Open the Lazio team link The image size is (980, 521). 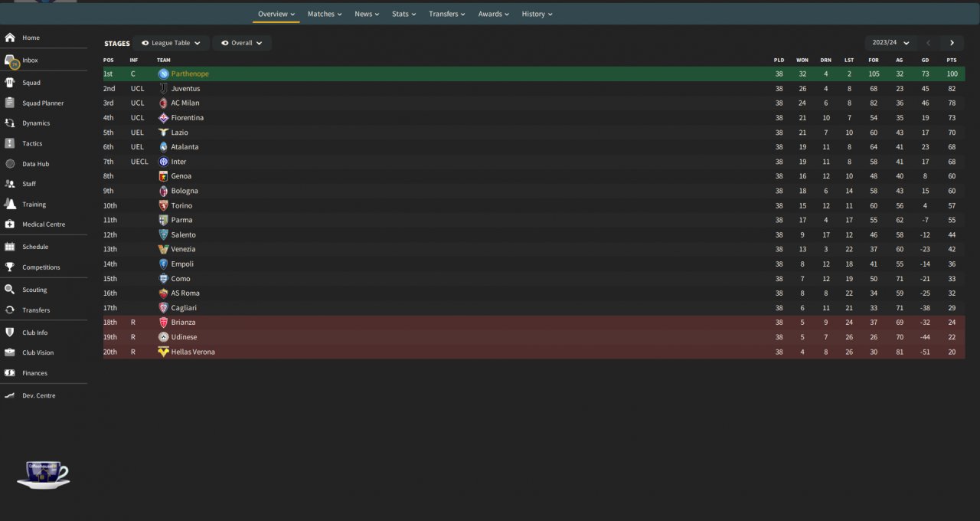179,133
